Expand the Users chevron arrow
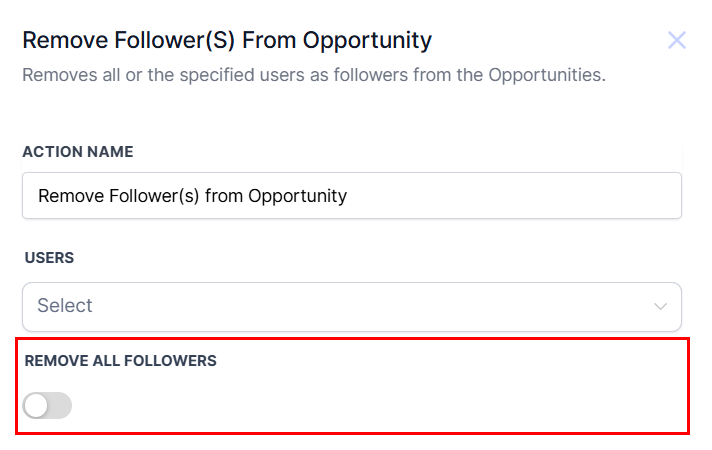Screen dimensions: 712x450 tap(660, 306)
